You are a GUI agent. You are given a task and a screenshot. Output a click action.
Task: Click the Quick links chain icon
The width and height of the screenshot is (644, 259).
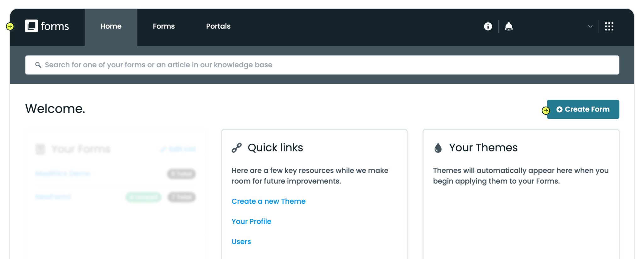click(236, 148)
